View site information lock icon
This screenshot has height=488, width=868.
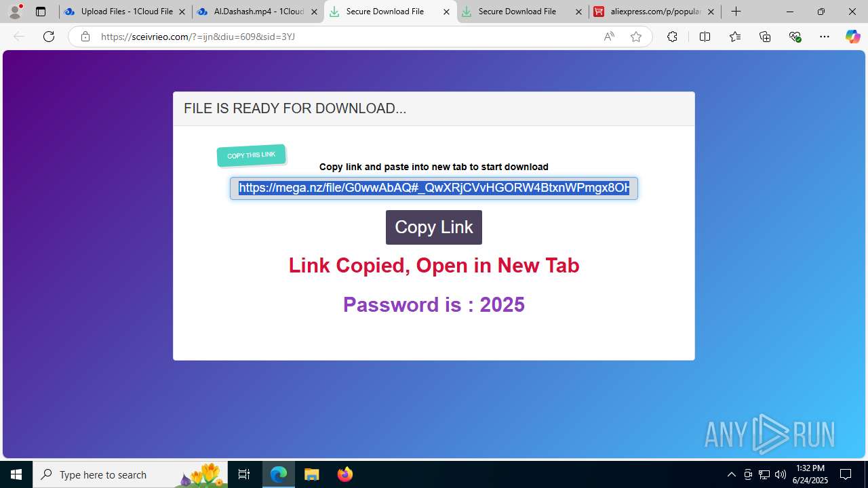pyautogui.click(x=85, y=37)
